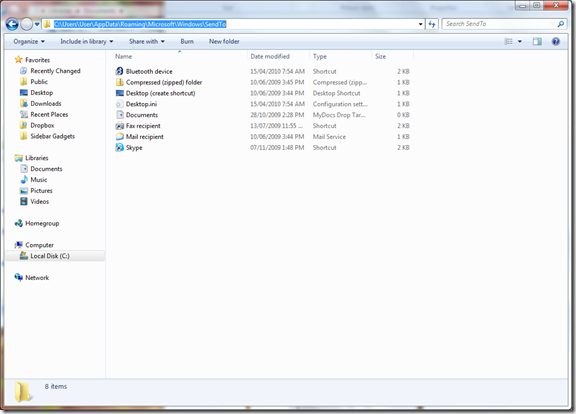Click the Back navigation arrow
The height and width of the screenshot is (414, 576).
click(x=12, y=24)
